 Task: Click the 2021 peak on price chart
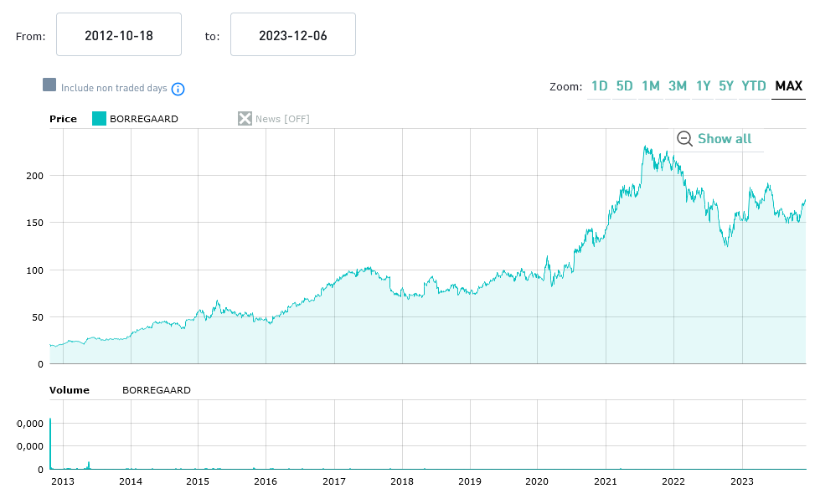[644, 147]
